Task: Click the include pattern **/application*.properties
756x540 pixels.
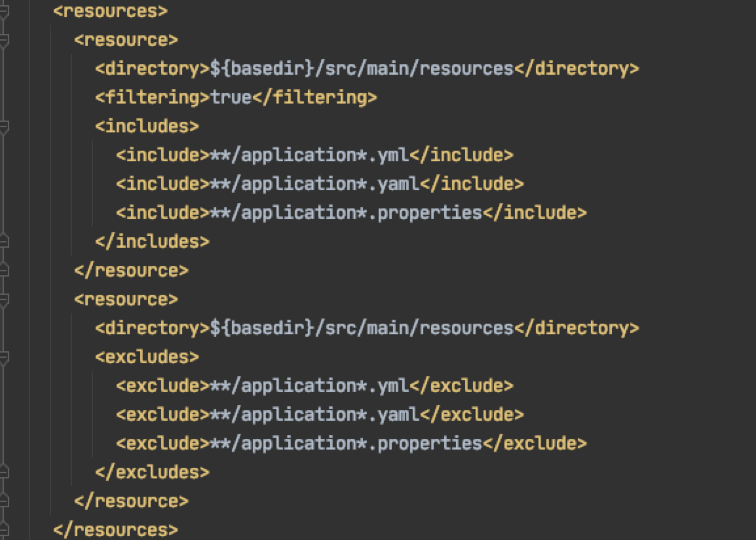Action: click(x=346, y=213)
